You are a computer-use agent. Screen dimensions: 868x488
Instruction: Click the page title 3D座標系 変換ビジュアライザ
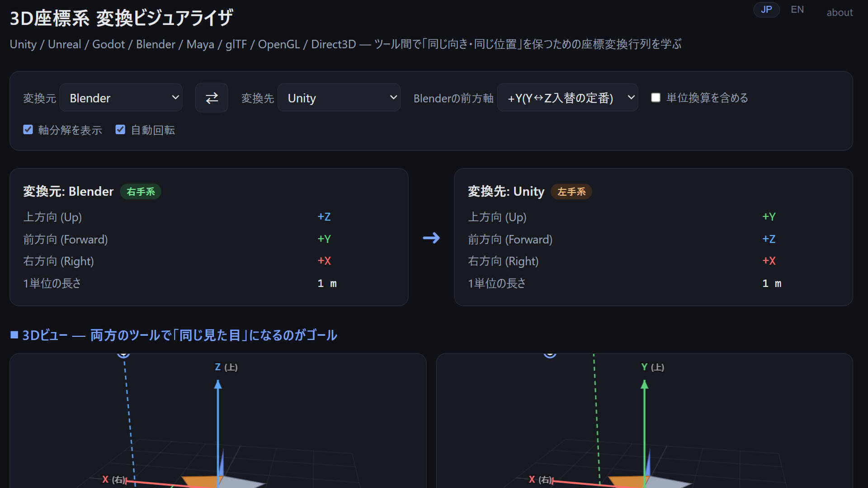click(121, 18)
